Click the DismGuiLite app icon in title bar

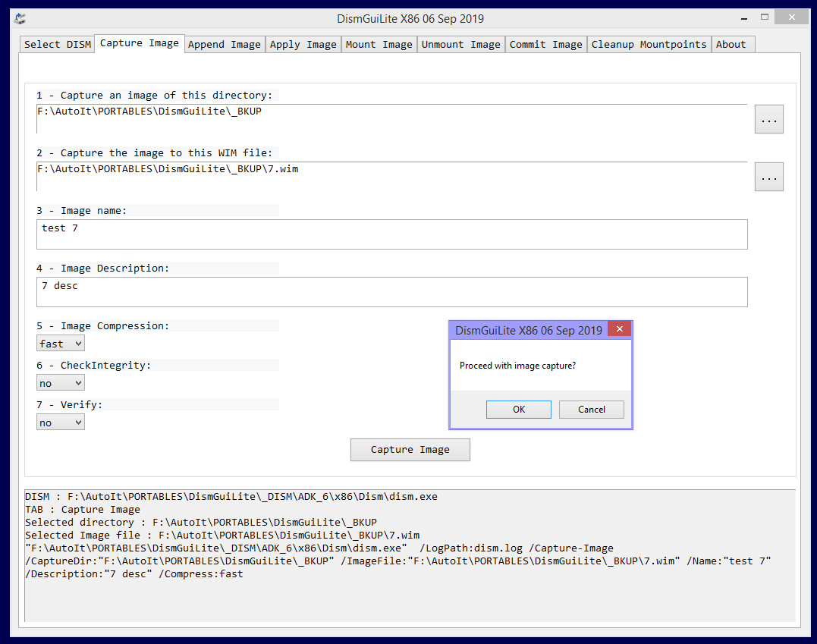(x=20, y=19)
